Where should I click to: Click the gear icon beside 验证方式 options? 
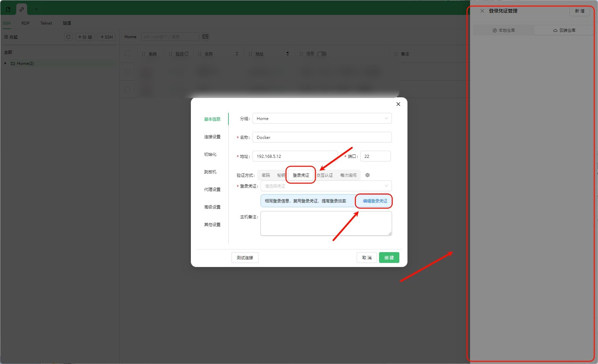[x=368, y=175]
